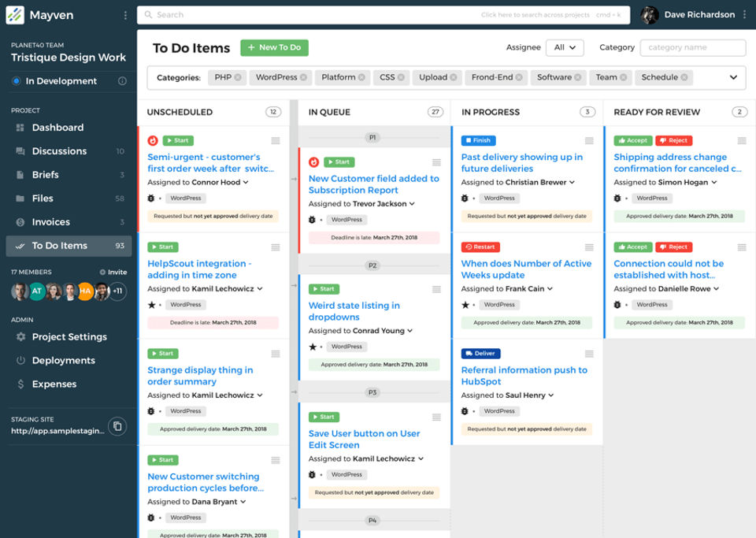Screen dimensions: 756x538
Task: Click star icon on Weird state listing card
Action: pos(313,347)
